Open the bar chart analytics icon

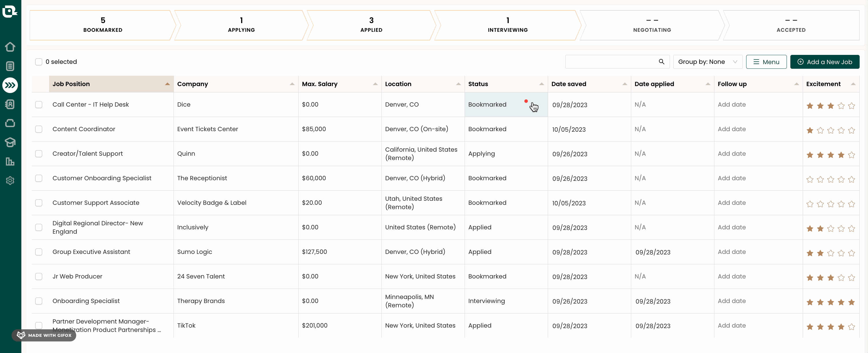tap(10, 161)
